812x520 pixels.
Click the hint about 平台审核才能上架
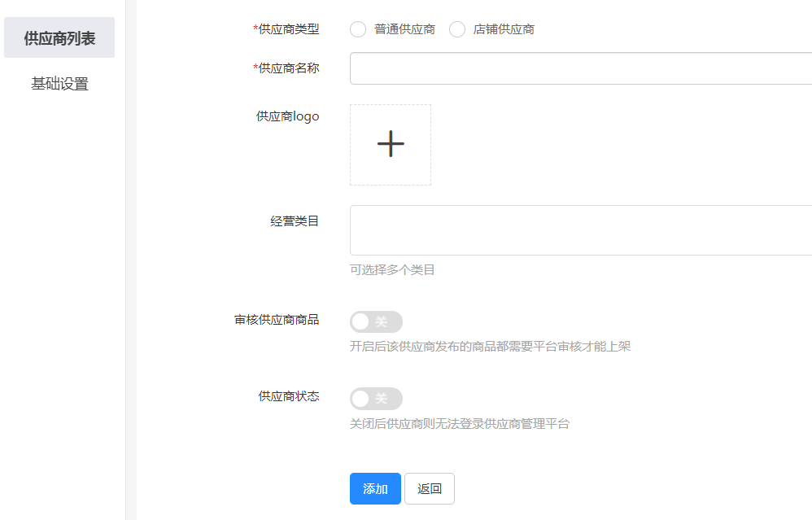tap(490, 347)
